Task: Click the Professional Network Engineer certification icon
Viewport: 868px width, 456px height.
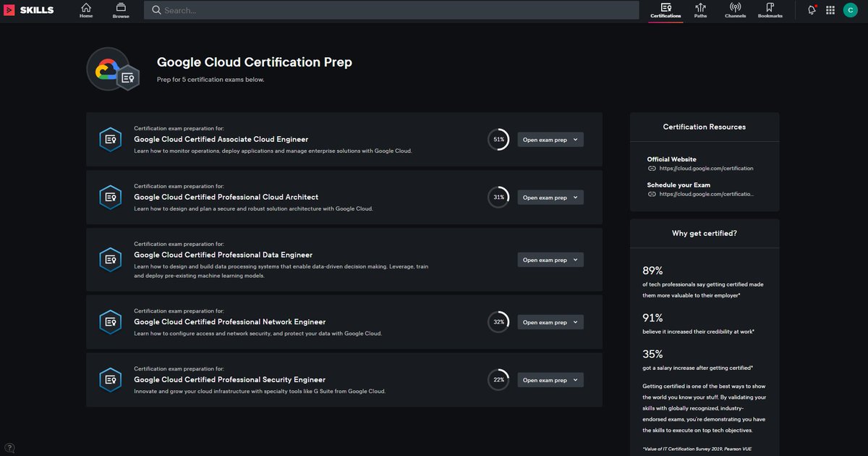Action: pos(110,322)
